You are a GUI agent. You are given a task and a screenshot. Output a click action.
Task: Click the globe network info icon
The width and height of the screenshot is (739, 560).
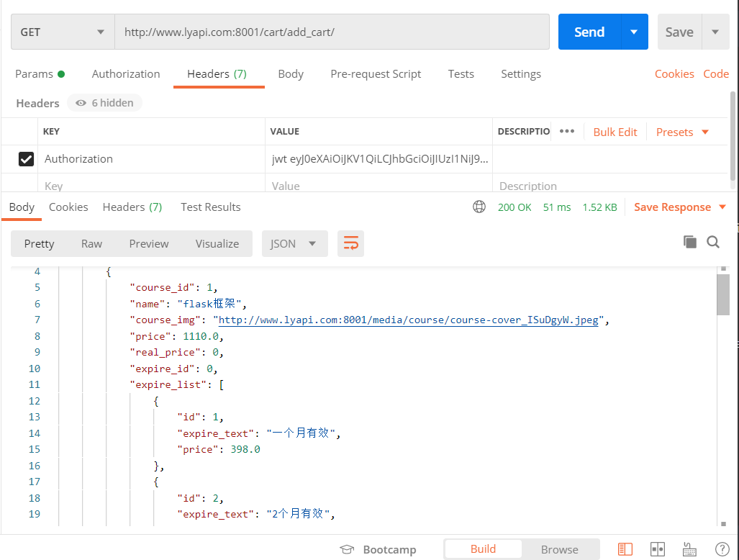(x=479, y=207)
